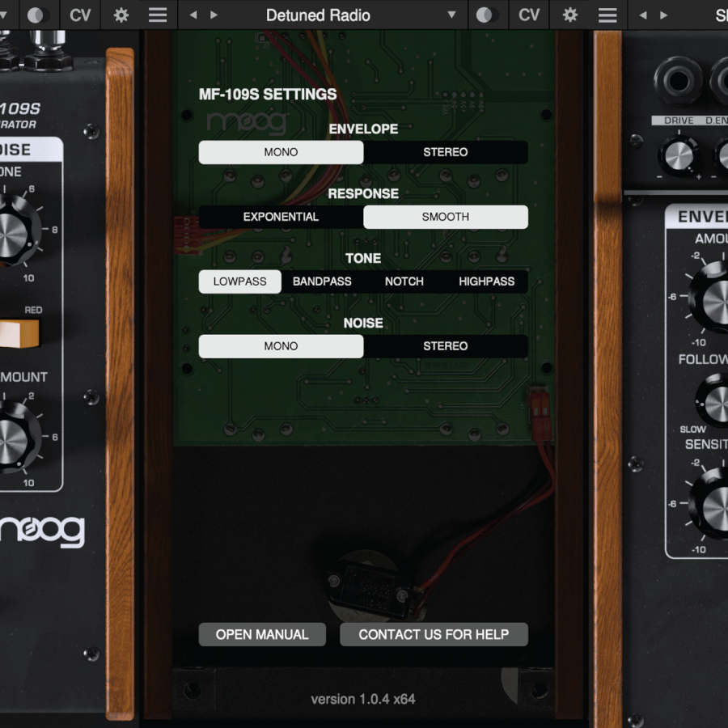Switch NOISE to STEREO

[x=445, y=346]
